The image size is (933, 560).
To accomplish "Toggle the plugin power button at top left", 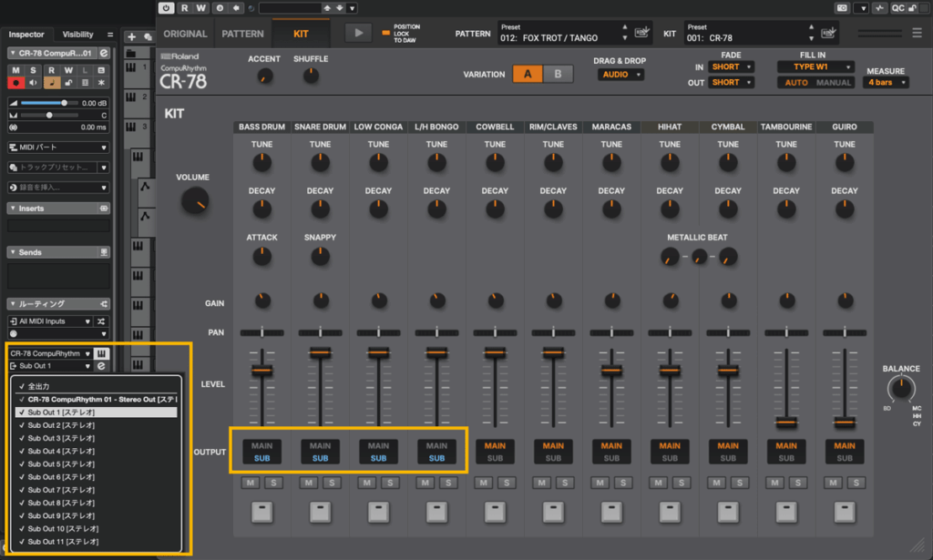I will tap(166, 7).
